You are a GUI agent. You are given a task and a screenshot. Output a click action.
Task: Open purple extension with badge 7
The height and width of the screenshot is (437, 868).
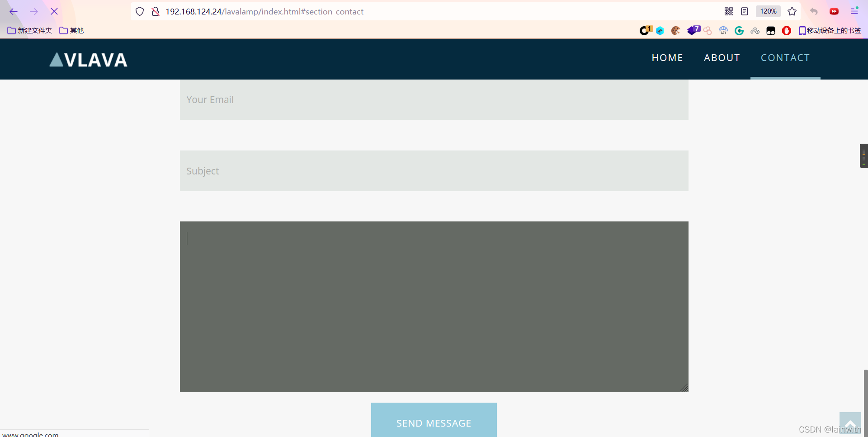tap(693, 30)
